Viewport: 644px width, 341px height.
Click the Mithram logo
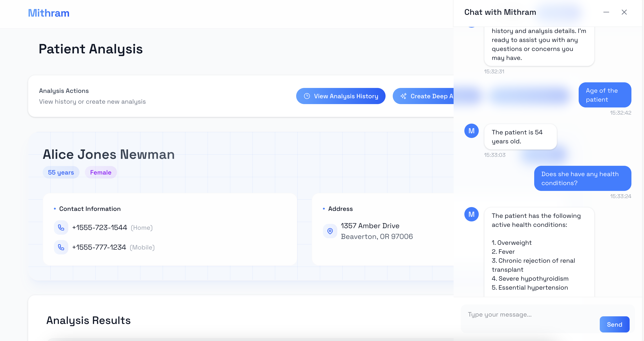tap(49, 13)
